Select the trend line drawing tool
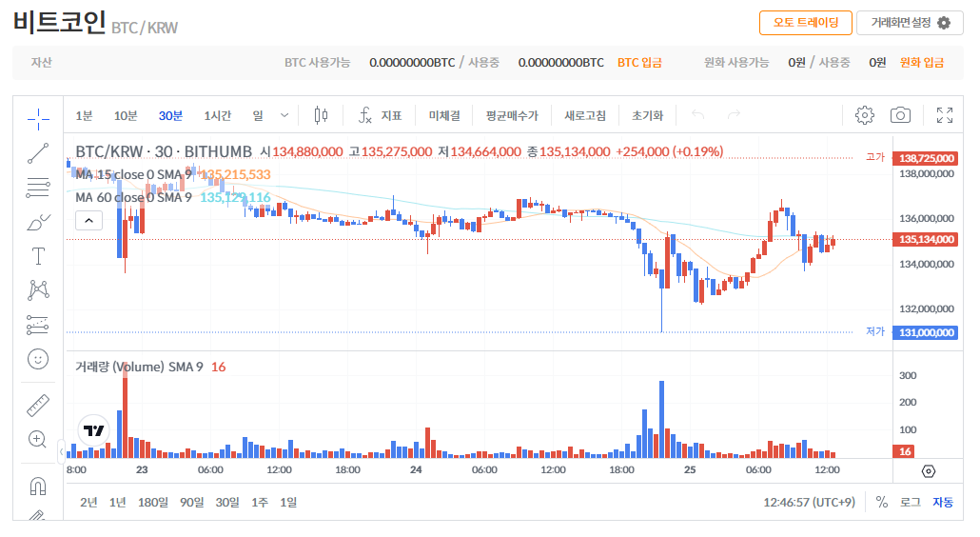This screenshot has height=537, width=980. coord(38,153)
